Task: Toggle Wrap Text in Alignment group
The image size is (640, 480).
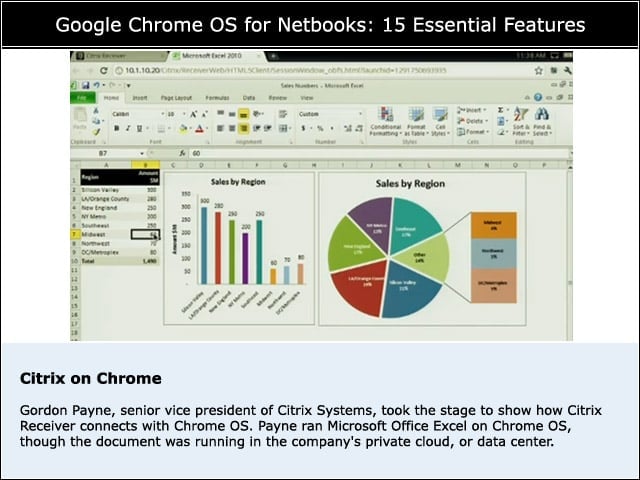Action: pos(282,114)
